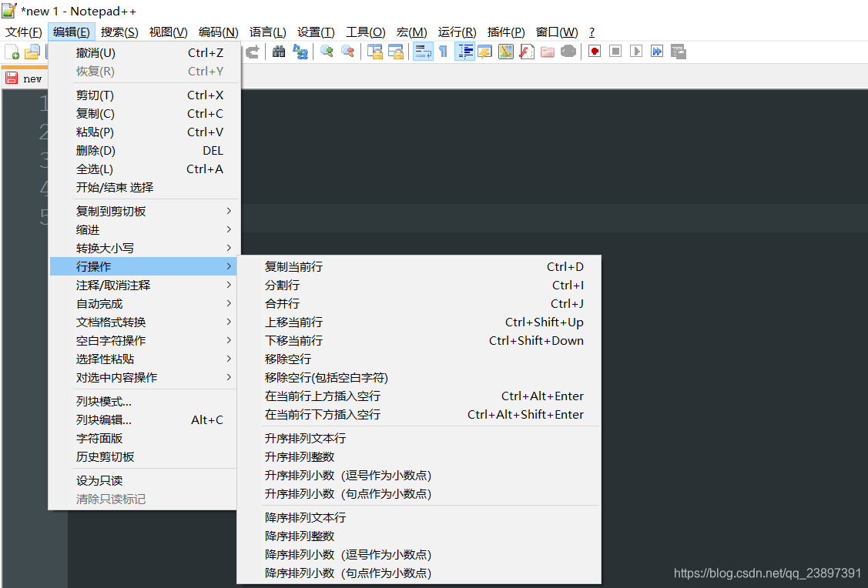Create a new document with the New file icon

(x=12, y=52)
